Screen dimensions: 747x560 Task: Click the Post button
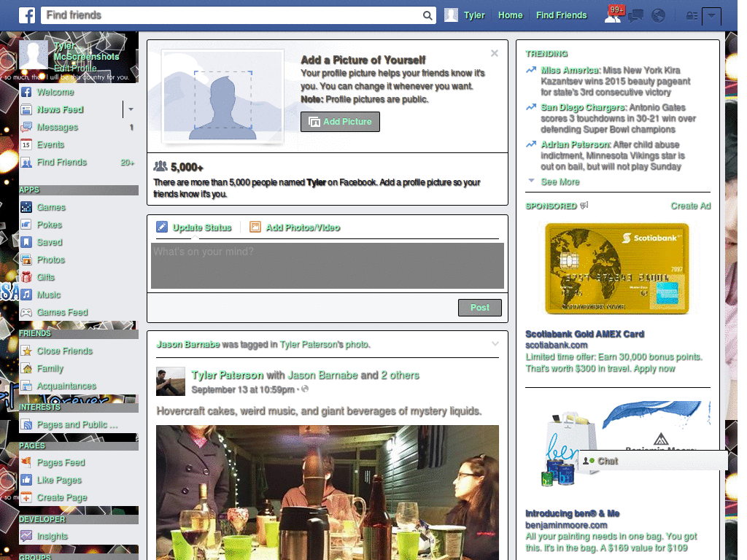(480, 308)
